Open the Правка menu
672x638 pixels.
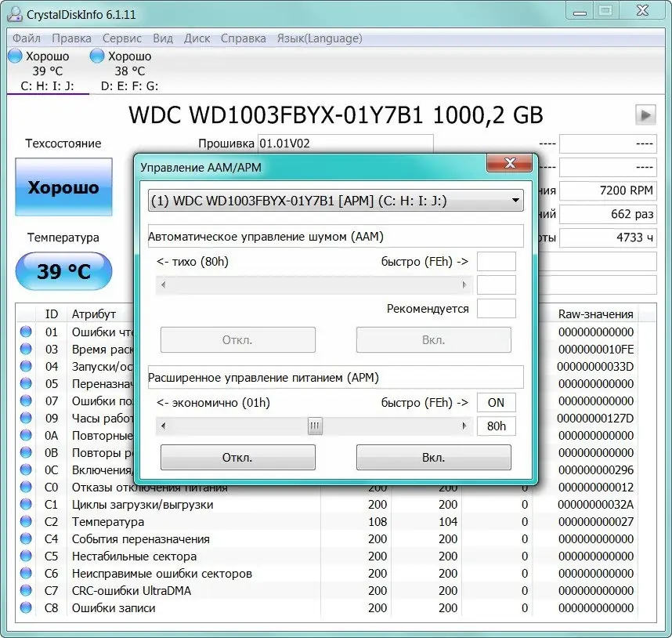click(71, 38)
